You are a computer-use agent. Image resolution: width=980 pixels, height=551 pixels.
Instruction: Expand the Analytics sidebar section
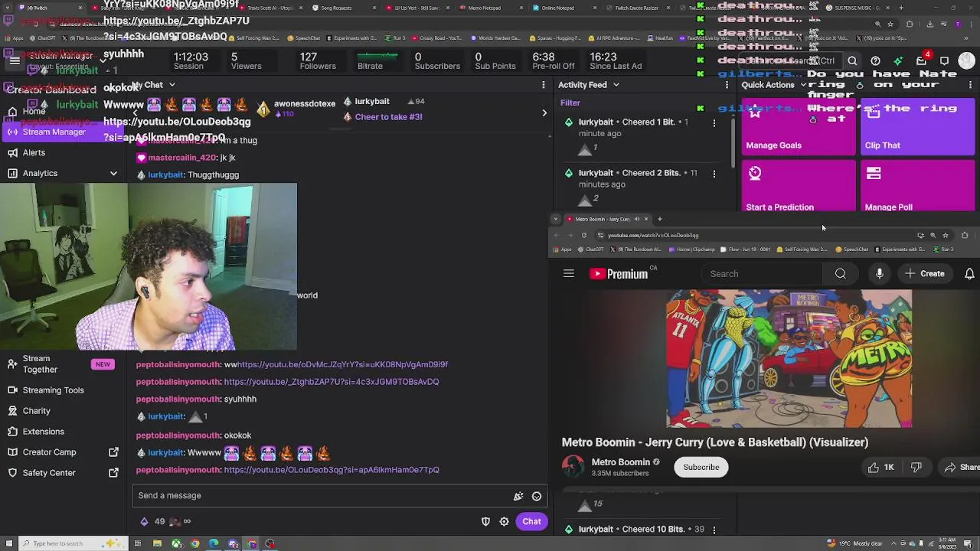point(113,174)
